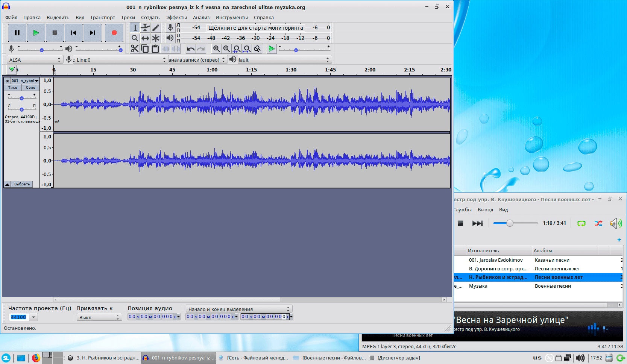Select the Time Shift tool
The image size is (627, 364).
145,38
